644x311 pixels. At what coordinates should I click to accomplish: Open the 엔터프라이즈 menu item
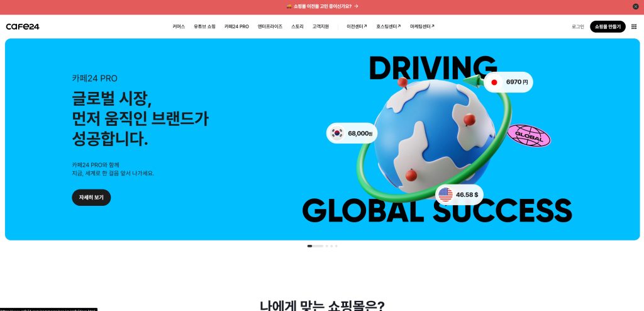[270, 26]
